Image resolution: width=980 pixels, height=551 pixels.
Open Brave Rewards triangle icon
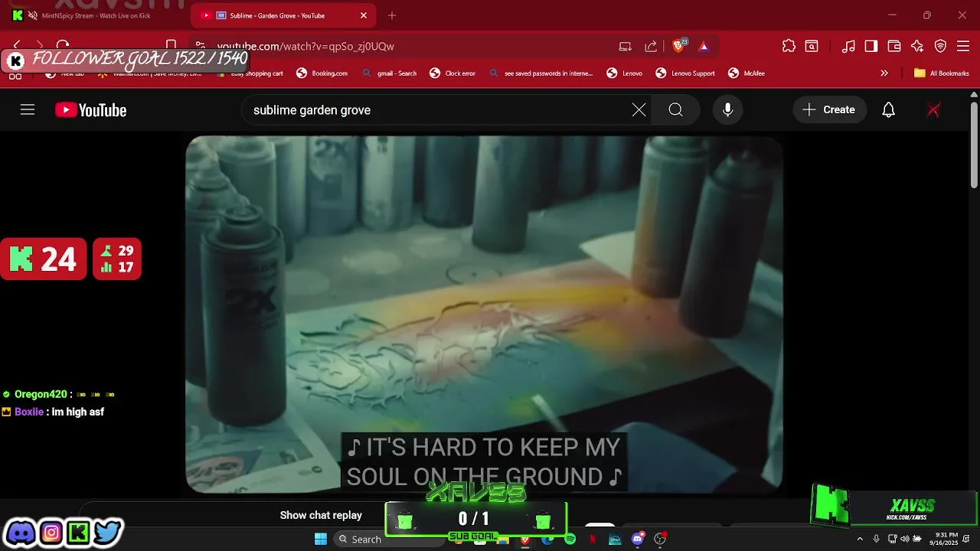click(704, 46)
